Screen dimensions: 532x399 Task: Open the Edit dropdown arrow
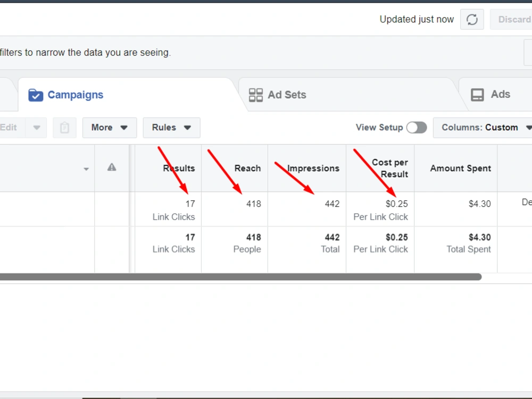click(36, 128)
